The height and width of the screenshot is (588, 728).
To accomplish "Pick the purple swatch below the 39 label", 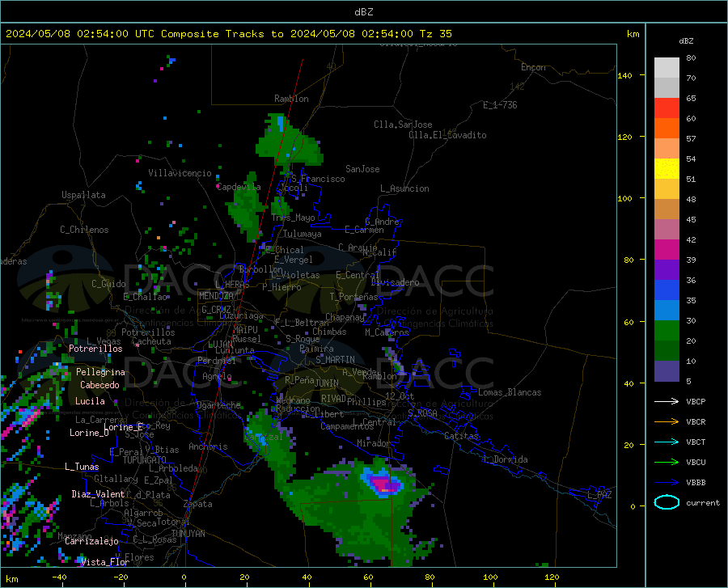I will coord(667,270).
